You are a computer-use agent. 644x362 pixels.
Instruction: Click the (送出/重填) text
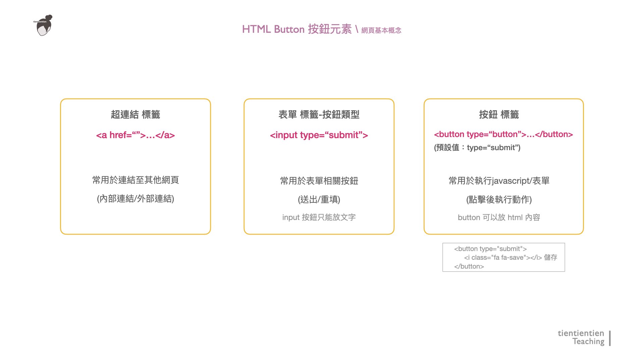coord(319,200)
